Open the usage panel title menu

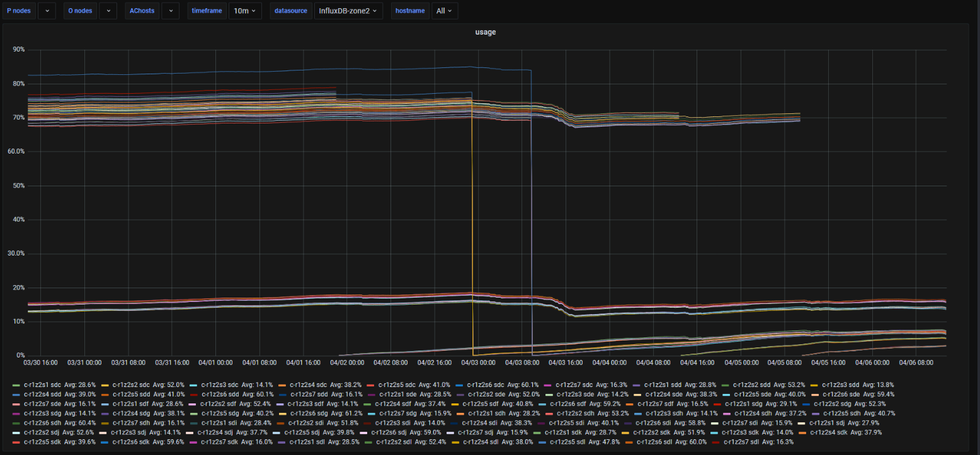pyautogui.click(x=485, y=31)
